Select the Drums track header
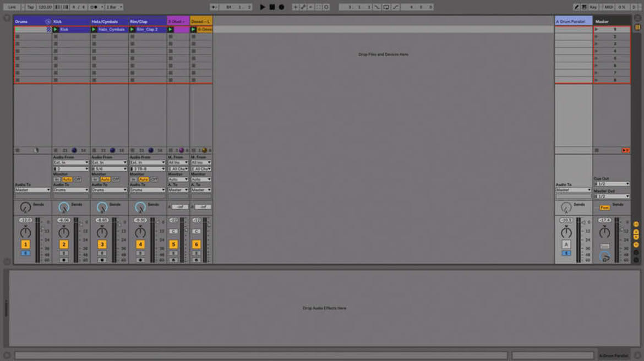The height and width of the screenshot is (361, 644). (32, 21)
